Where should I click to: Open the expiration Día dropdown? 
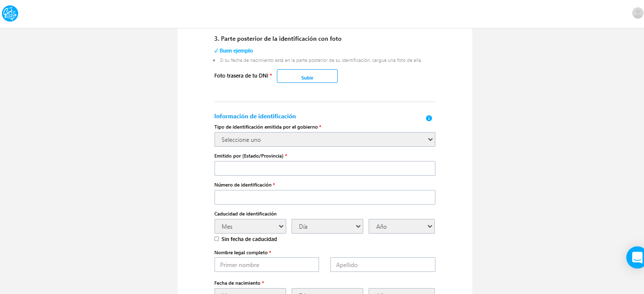[327, 226]
